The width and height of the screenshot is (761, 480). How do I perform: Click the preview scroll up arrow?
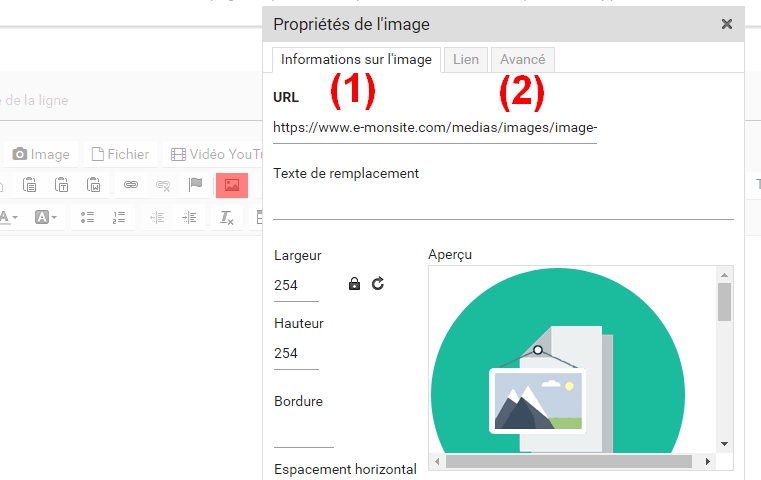(x=724, y=275)
